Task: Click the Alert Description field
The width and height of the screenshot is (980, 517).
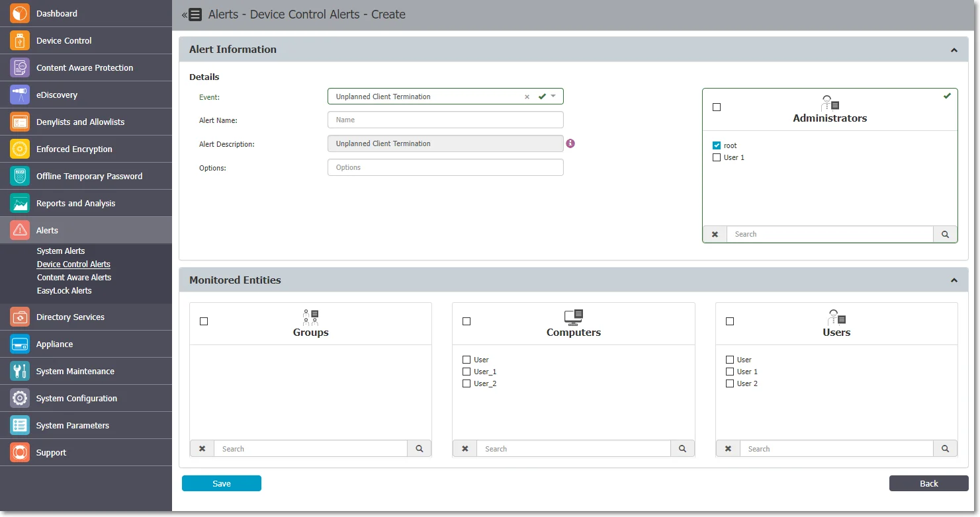Action: click(445, 143)
